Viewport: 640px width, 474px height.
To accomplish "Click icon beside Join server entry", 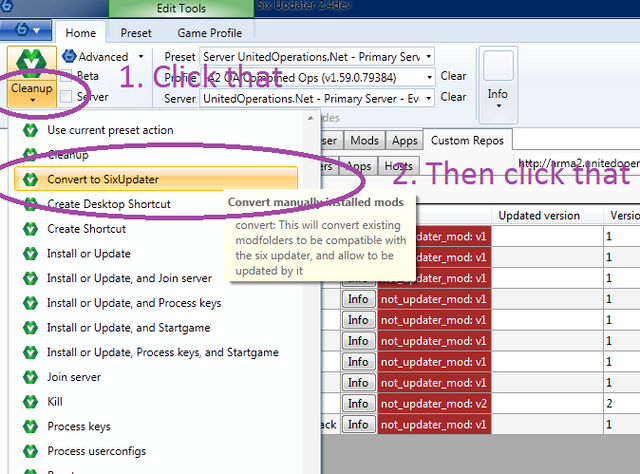I will (x=30, y=377).
